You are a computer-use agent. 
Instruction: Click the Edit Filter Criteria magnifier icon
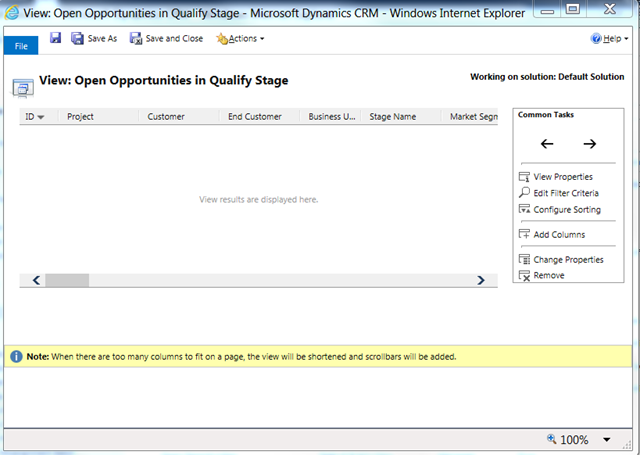click(x=525, y=193)
